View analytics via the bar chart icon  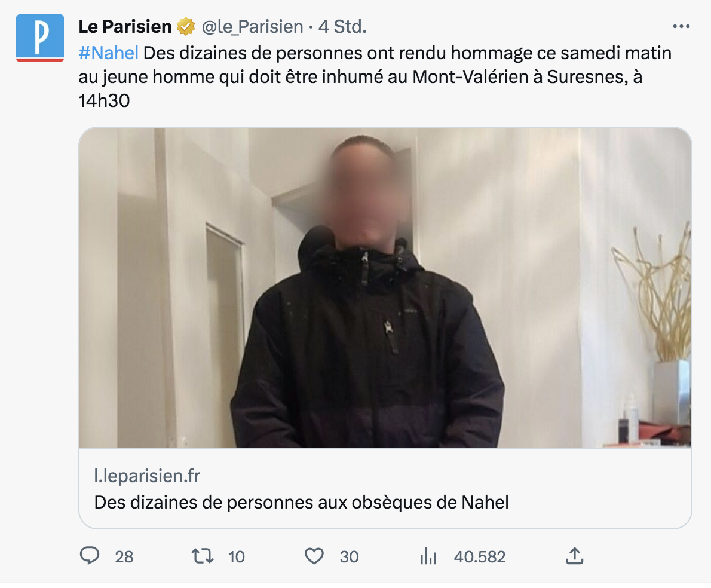[x=428, y=556]
